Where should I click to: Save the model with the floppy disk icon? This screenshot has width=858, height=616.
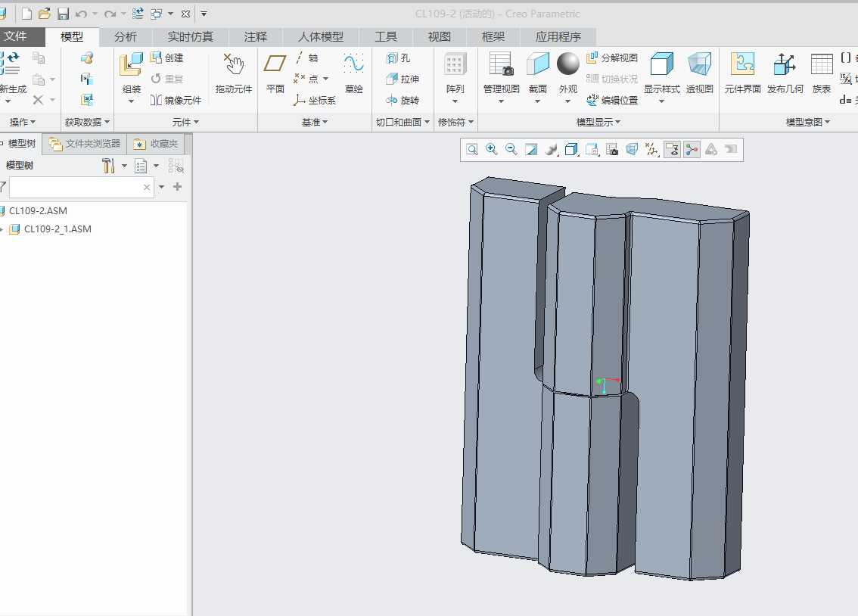[63, 14]
